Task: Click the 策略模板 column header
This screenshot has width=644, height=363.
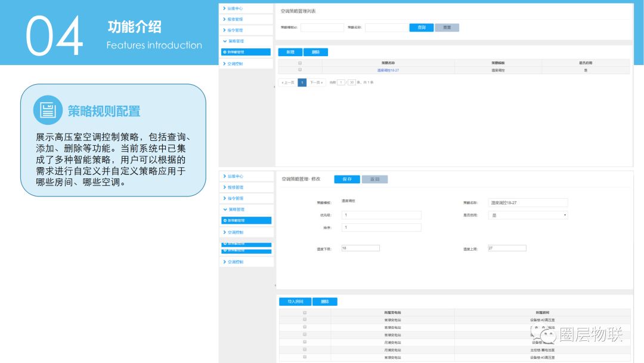Action: click(498, 63)
